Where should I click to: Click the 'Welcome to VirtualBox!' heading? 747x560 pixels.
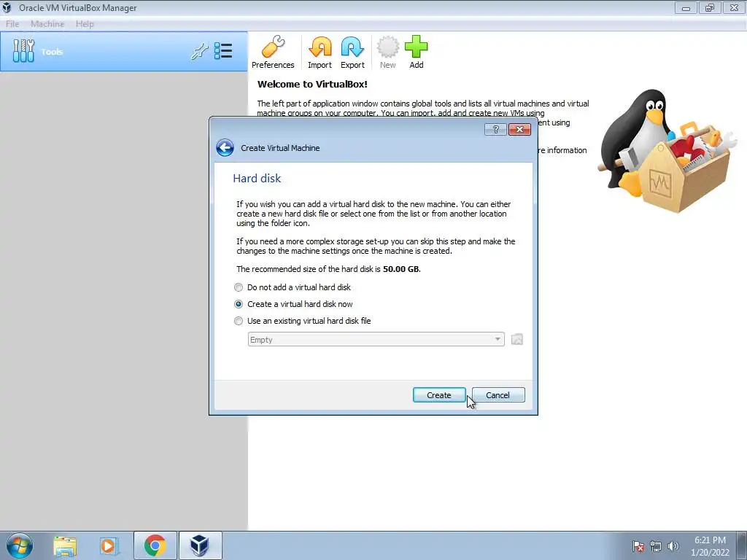pos(312,85)
